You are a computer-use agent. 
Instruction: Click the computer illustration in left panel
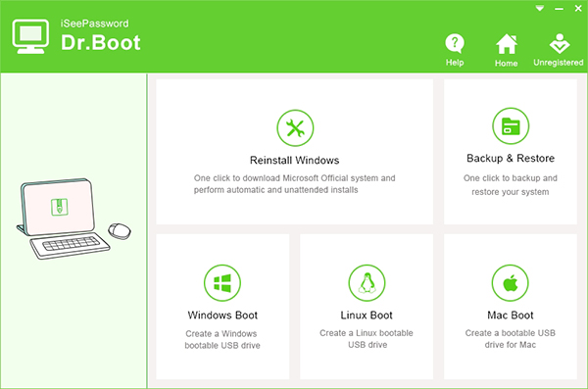coord(73,219)
